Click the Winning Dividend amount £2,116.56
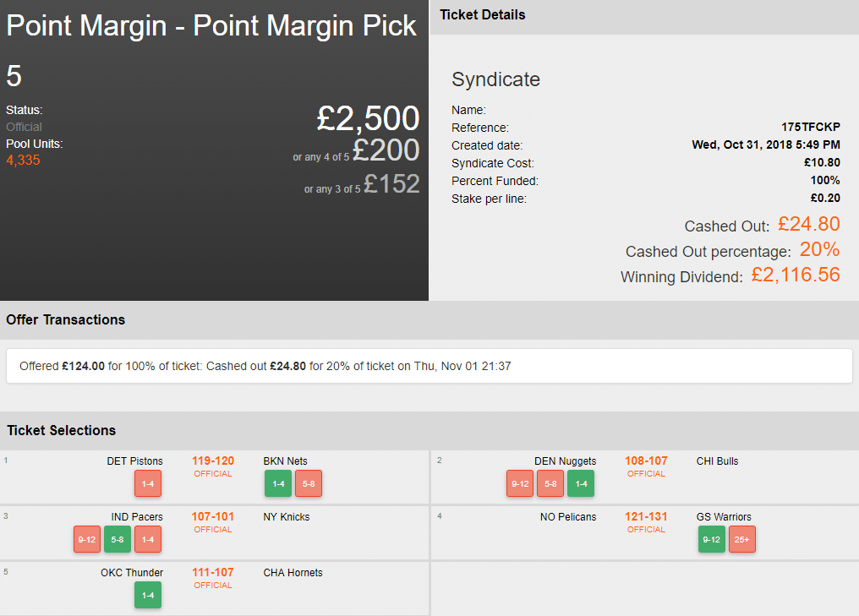859x616 pixels. pyautogui.click(x=795, y=275)
